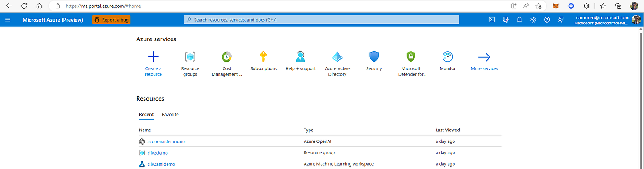The height and width of the screenshot is (169, 644).
Task: Open Help + support icon
Action: (300, 57)
